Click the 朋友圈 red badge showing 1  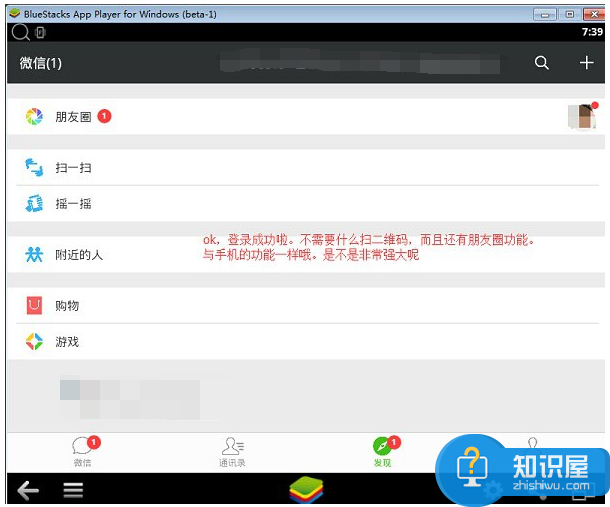click(x=104, y=116)
